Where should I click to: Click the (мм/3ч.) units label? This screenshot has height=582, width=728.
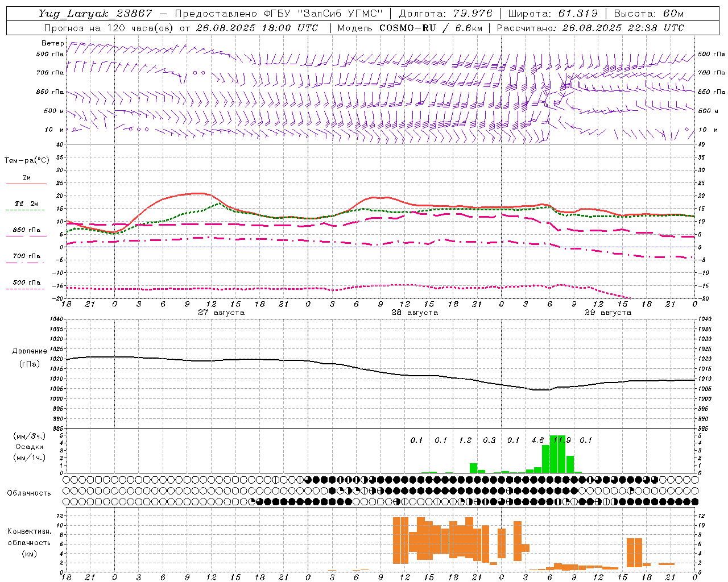pos(29,436)
